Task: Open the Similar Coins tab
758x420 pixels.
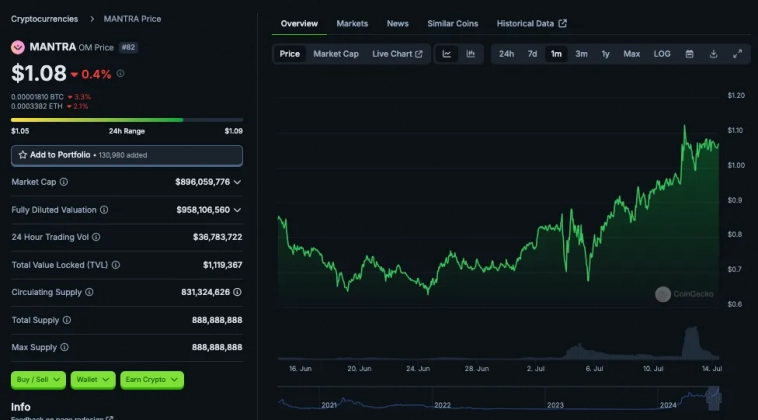Action: 452,23
